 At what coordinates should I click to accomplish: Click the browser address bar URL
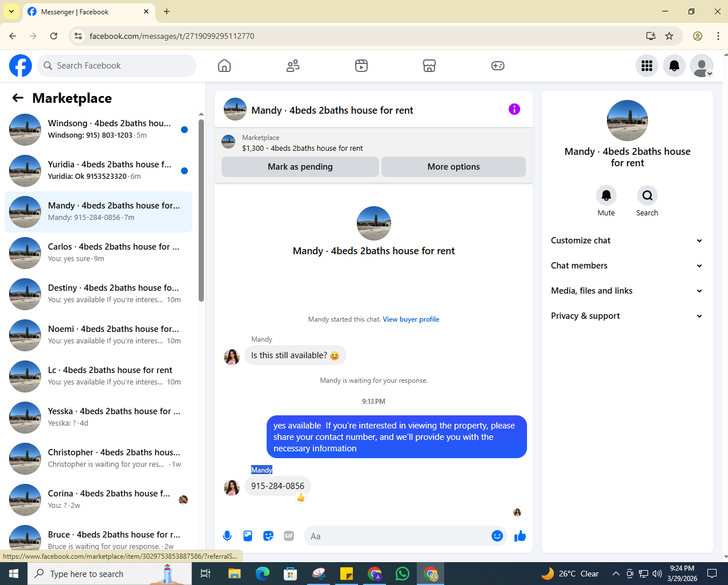click(172, 36)
